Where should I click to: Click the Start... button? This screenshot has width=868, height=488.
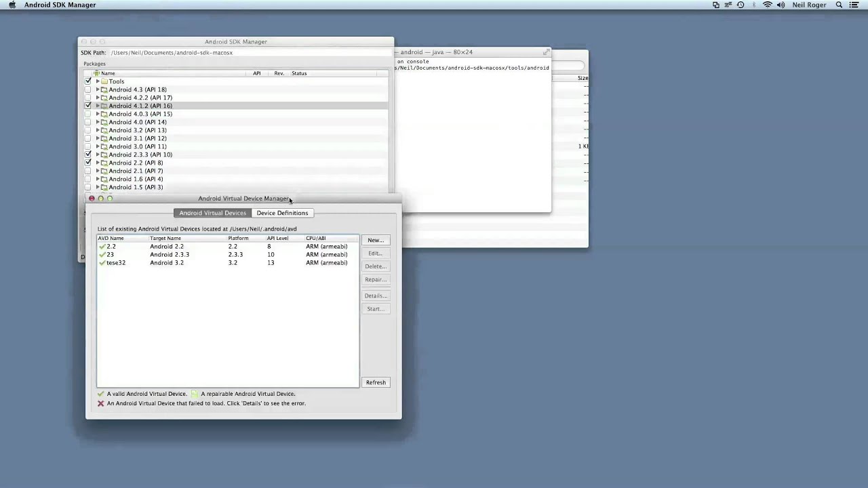coord(376,309)
